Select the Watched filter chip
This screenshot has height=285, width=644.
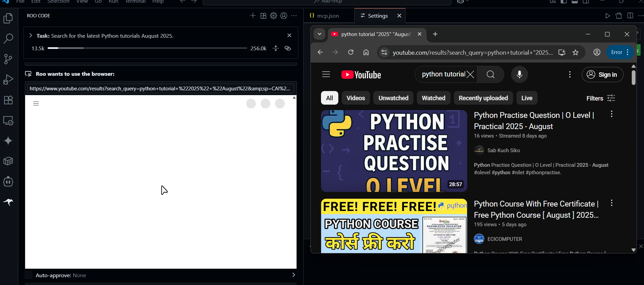(x=434, y=98)
